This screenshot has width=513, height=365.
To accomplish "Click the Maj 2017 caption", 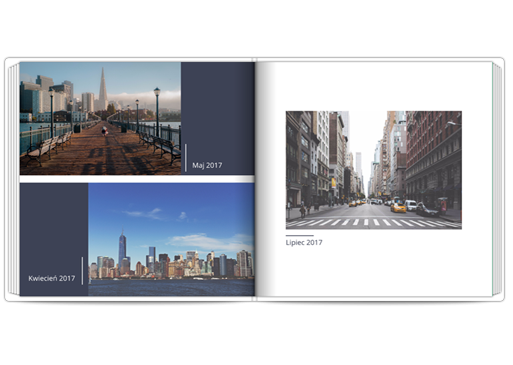I will pos(207,165).
